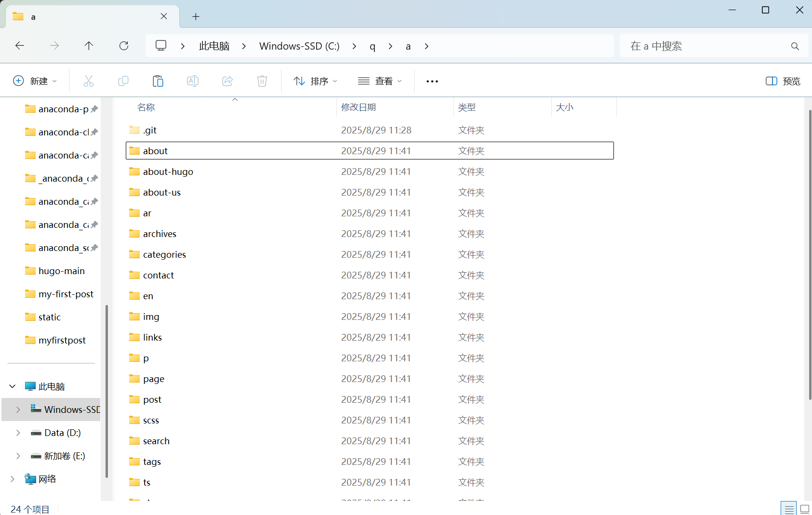
Task: Click the Rename icon in toolbar
Action: 193,81
